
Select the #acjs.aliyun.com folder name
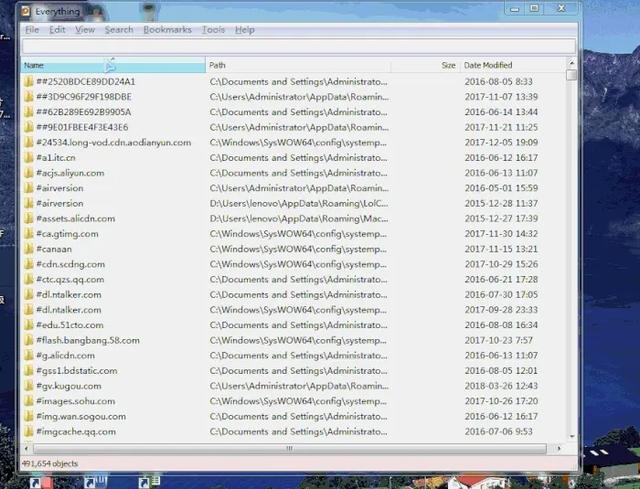[70, 173]
